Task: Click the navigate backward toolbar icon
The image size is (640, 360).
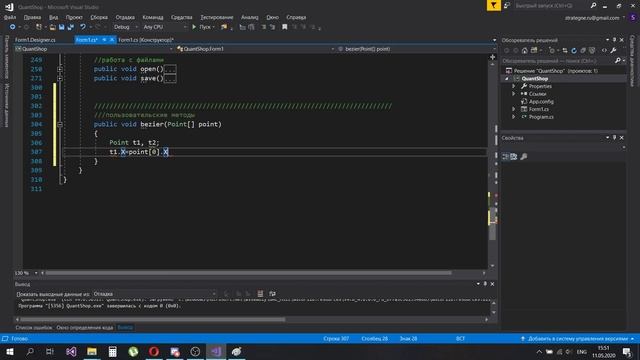Action: click(12, 27)
